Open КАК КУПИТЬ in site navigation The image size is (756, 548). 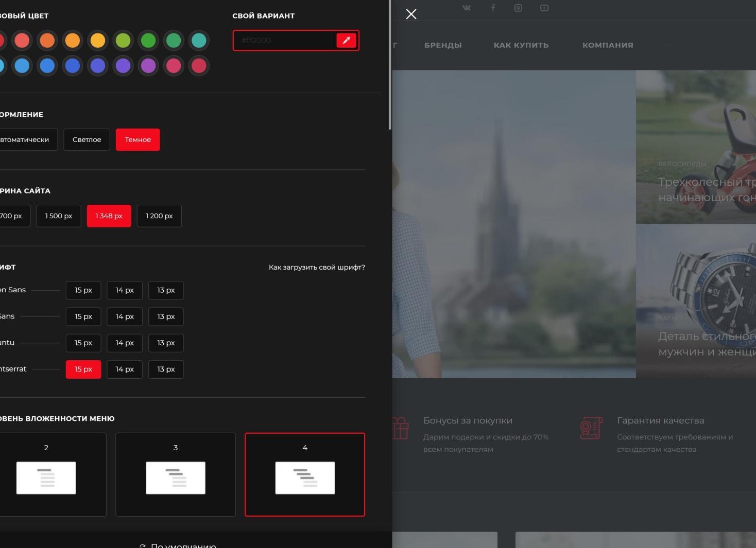pyautogui.click(x=521, y=45)
